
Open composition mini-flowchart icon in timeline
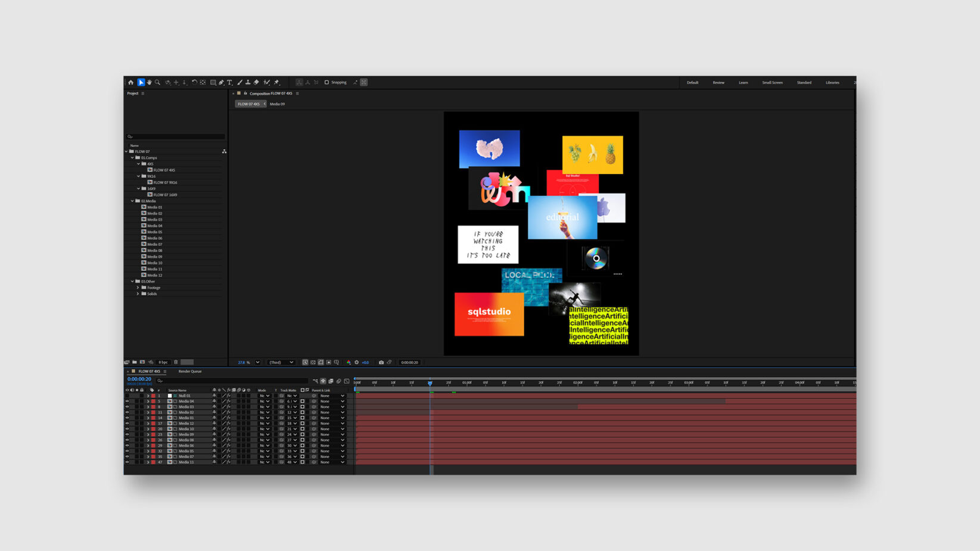coord(315,381)
